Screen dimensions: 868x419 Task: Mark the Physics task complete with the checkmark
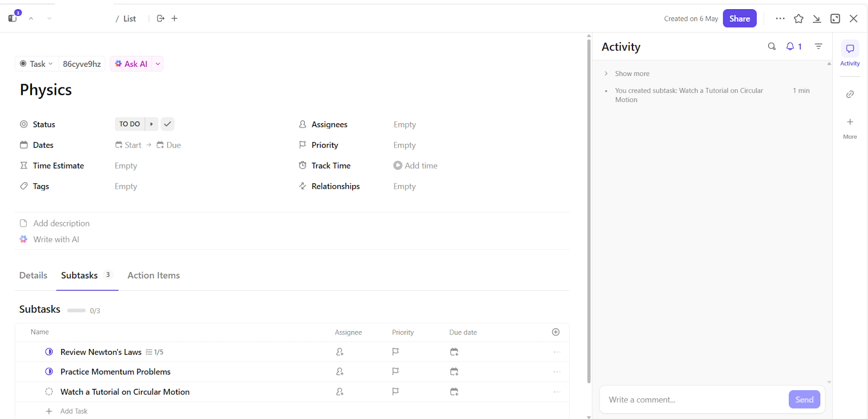click(168, 124)
